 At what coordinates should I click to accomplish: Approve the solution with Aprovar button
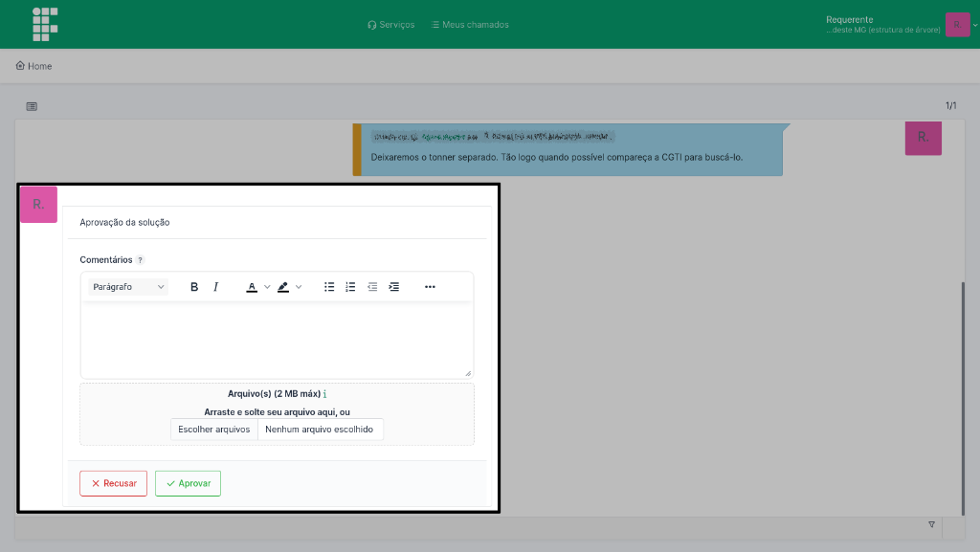tap(188, 483)
